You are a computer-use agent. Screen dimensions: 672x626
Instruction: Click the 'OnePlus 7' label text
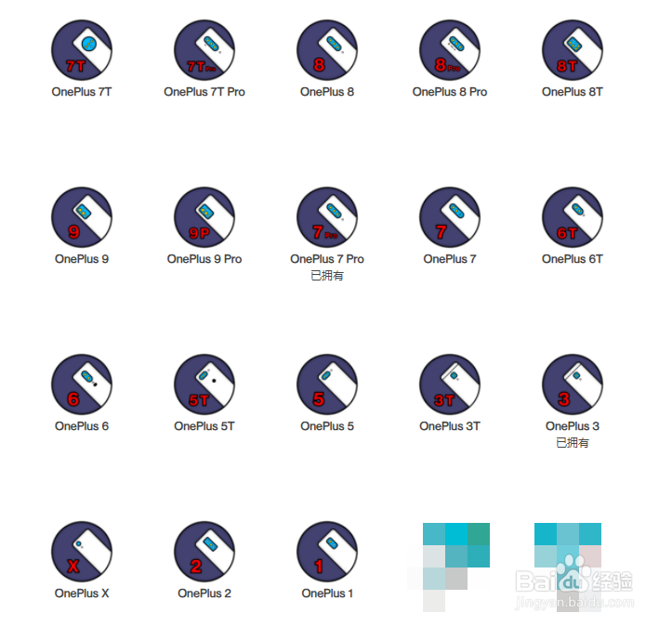pos(450,259)
